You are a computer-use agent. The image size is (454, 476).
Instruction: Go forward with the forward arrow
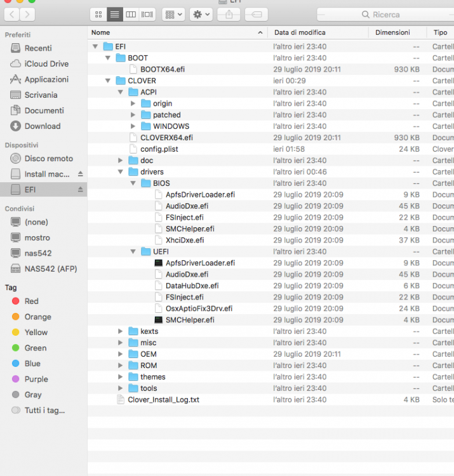pyautogui.click(x=27, y=14)
